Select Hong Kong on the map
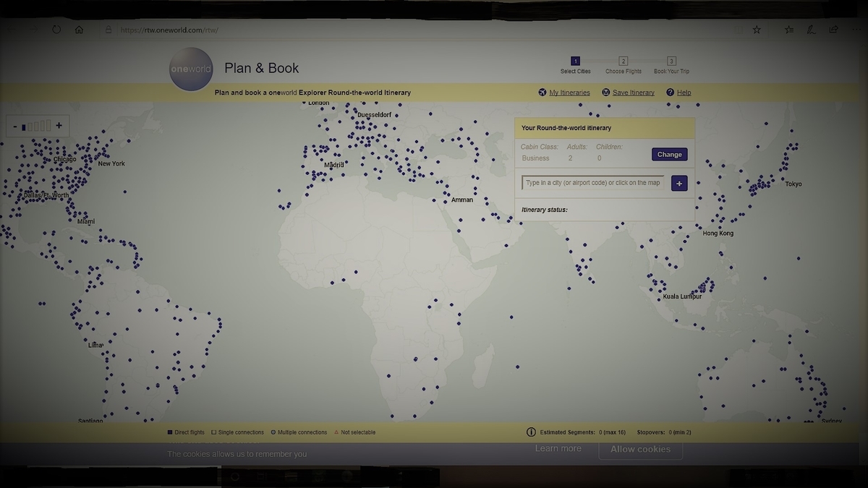Viewport: 868px width, 488px height. (718, 234)
